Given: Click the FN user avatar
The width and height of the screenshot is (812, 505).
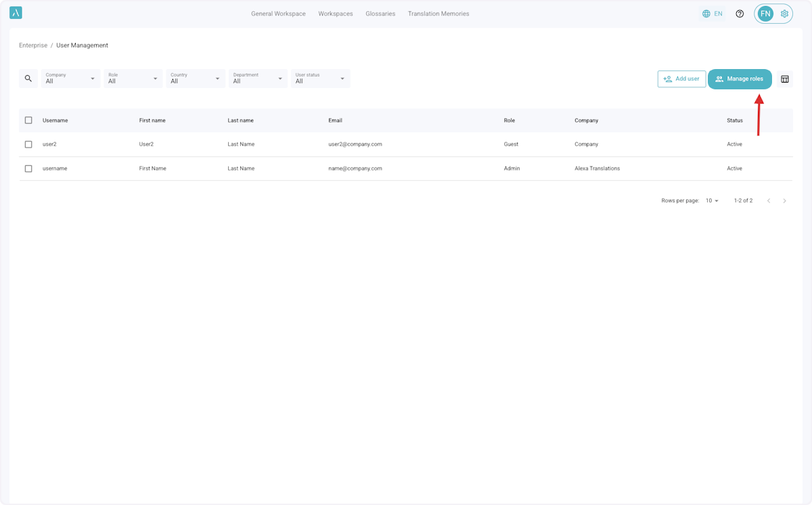Looking at the screenshot, I should click(765, 14).
